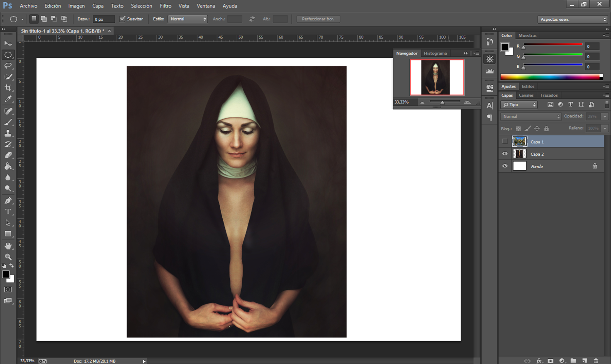
Task: Open the tool preset picker arrow
Action: 22,19
